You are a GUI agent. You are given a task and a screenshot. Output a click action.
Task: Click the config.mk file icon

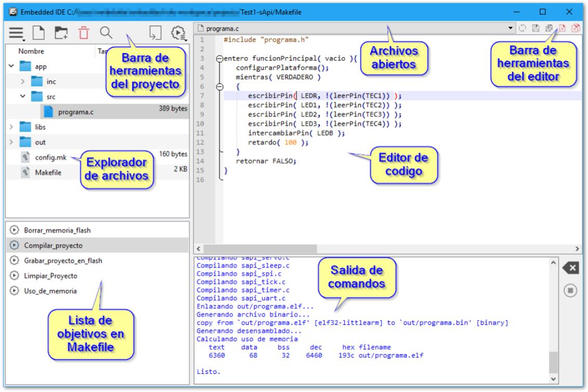25,157
